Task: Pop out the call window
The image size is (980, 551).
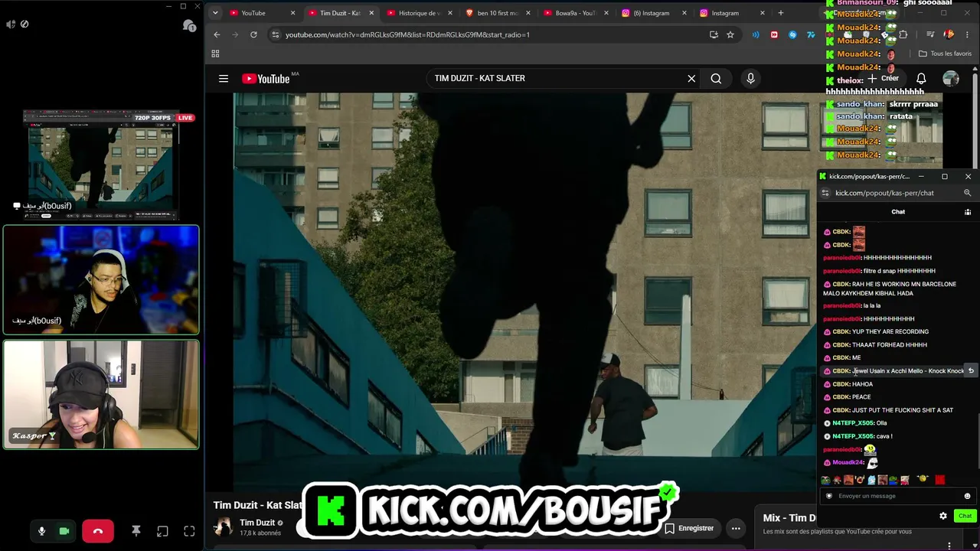Action: pyautogui.click(x=162, y=531)
